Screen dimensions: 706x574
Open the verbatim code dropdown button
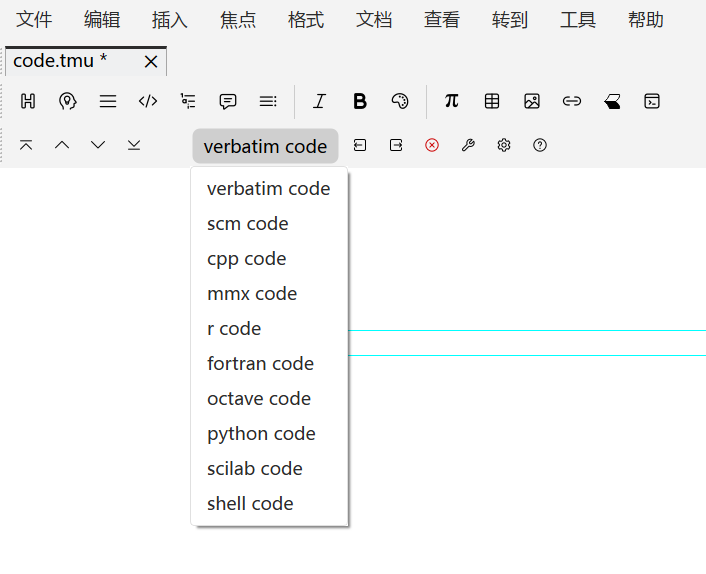[x=265, y=146]
